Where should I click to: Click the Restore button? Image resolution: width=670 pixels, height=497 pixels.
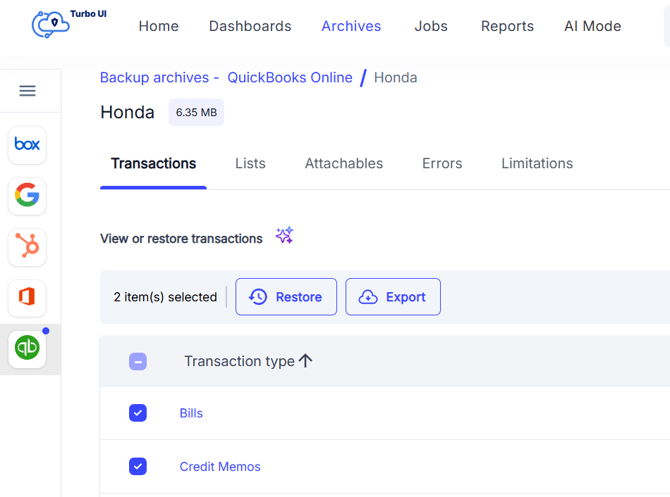[286, 297]
